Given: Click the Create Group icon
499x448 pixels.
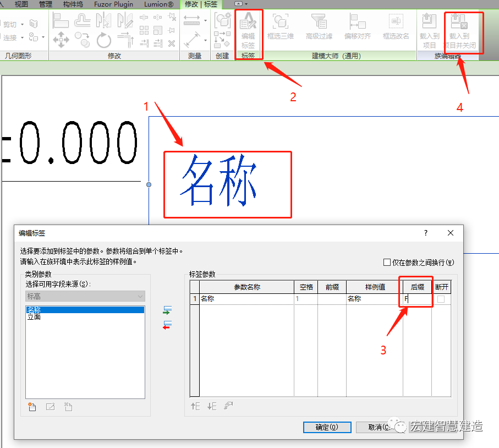Looking at the screenshot, I should [222, 20].
